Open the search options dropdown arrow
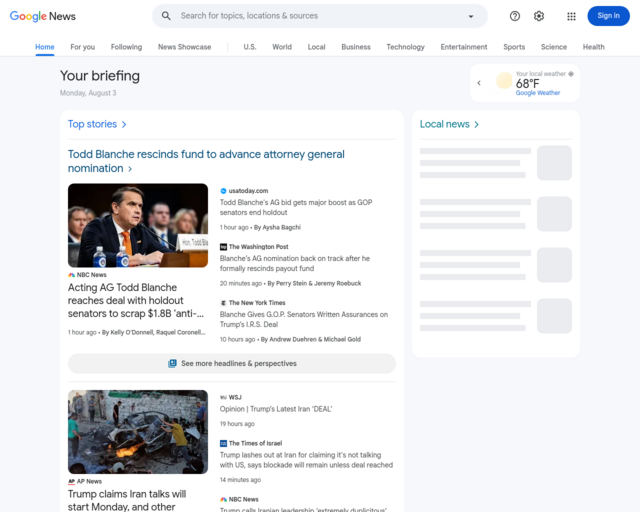This screenshot has height=512, width=640. (471, 16)
